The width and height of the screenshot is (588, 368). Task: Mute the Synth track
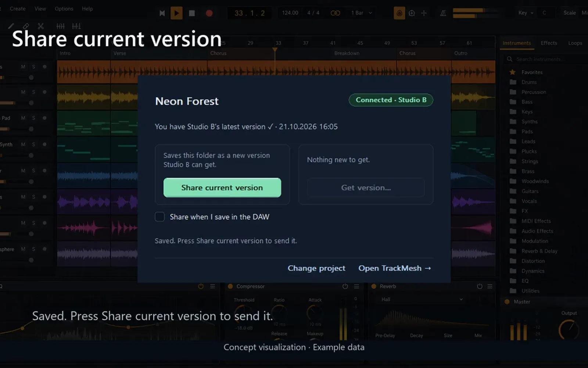point(23,144)
